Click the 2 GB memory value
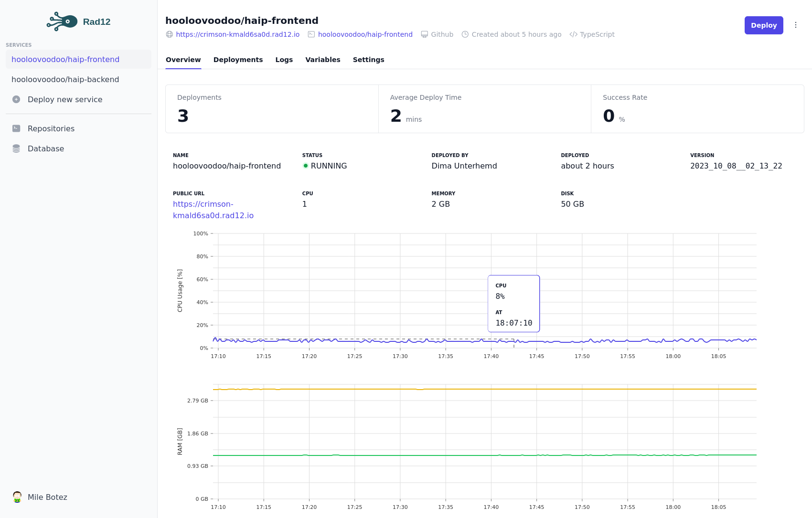This screenshot has width=812, height=518. pos(440,204)
